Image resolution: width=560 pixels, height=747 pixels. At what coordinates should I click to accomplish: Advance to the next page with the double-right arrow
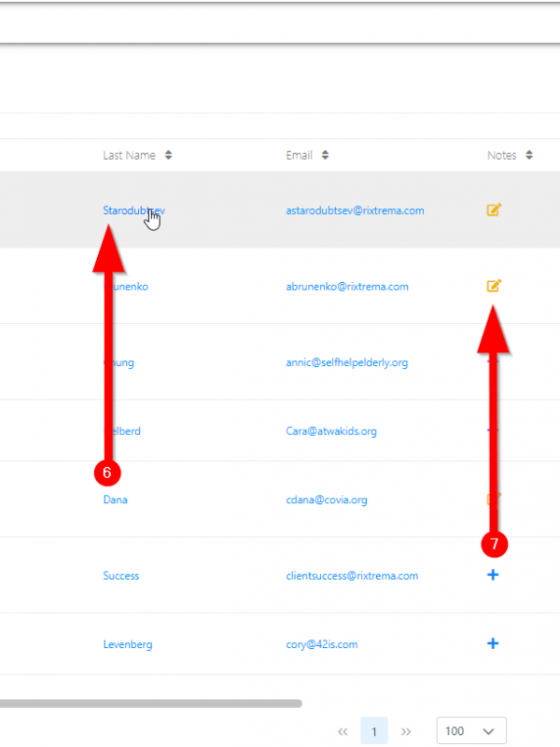(x=406, y=731)
